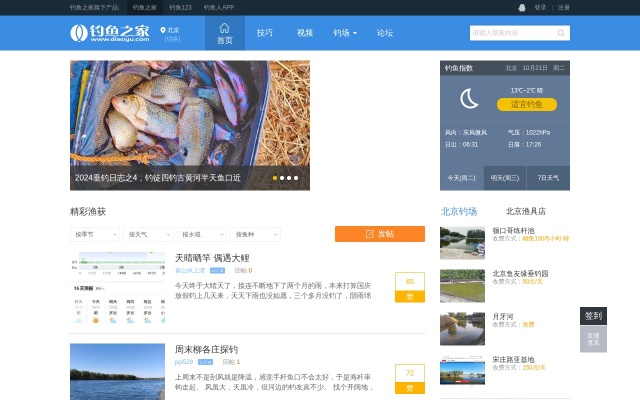Select the last carousel dot indicator

296,178
